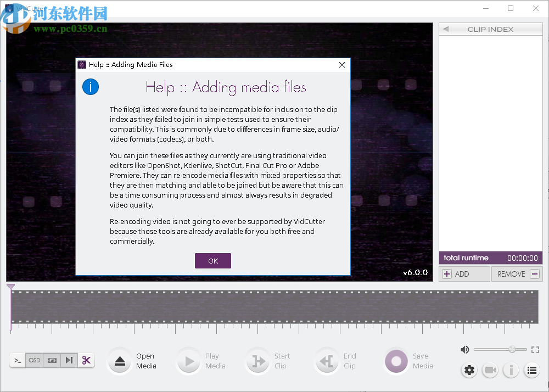Open settings with the gear icon
Viewport: 549px width, 392px height.
[x=469, y=370]
